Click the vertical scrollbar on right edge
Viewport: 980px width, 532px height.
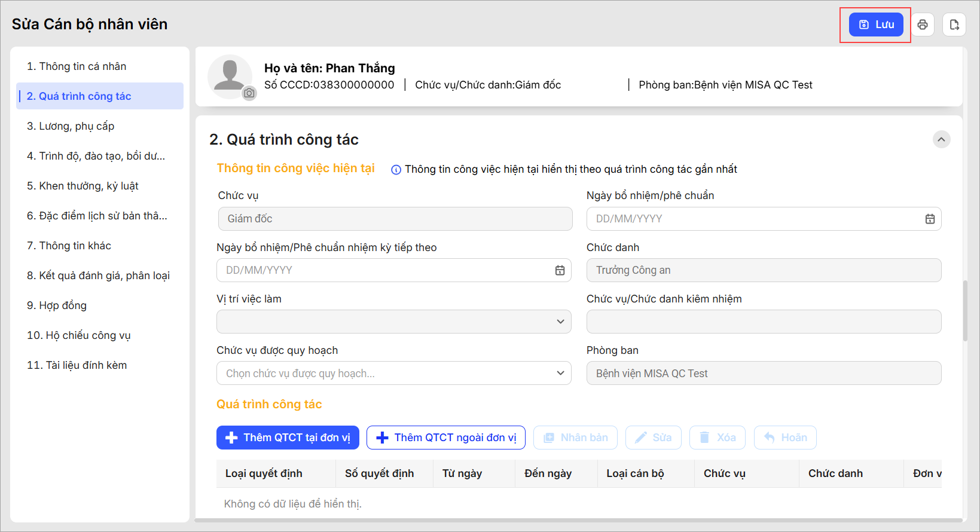point(965,311)
